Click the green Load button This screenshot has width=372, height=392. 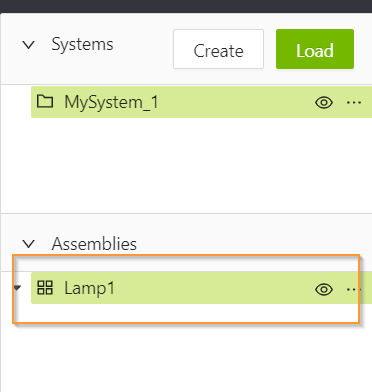click(x=315, y=49)
